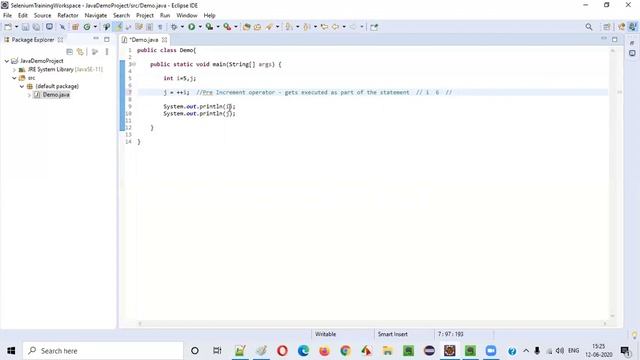Select Demo.java in Package Explorer
Image resolution: width=640 pixels, height=360 pixels.
click(52, 95)
